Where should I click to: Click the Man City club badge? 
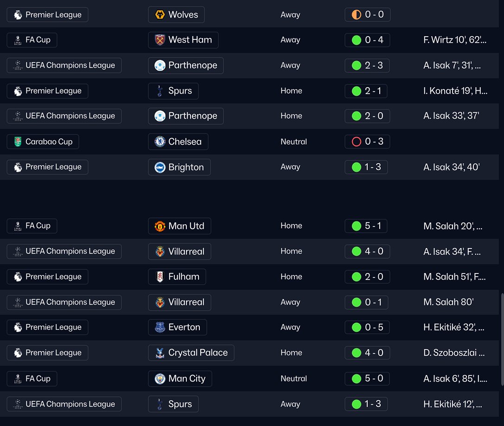tap(160, 379)
